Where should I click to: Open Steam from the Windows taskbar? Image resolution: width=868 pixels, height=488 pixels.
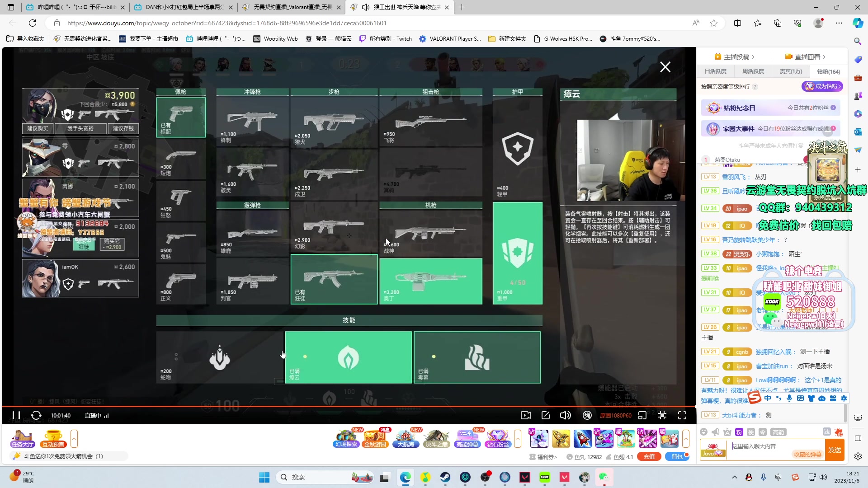(x=445, y=477)
